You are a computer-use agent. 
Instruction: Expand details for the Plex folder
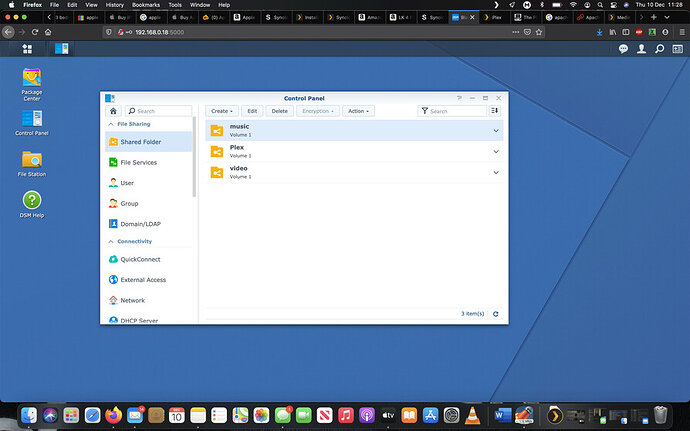click(x=496, y=151)
